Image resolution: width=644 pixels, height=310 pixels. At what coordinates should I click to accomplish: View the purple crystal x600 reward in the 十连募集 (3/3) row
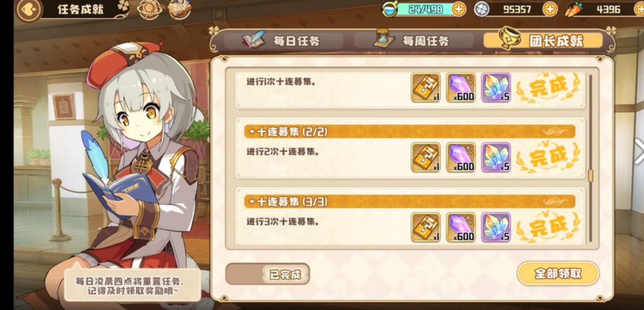click(461, 227)
